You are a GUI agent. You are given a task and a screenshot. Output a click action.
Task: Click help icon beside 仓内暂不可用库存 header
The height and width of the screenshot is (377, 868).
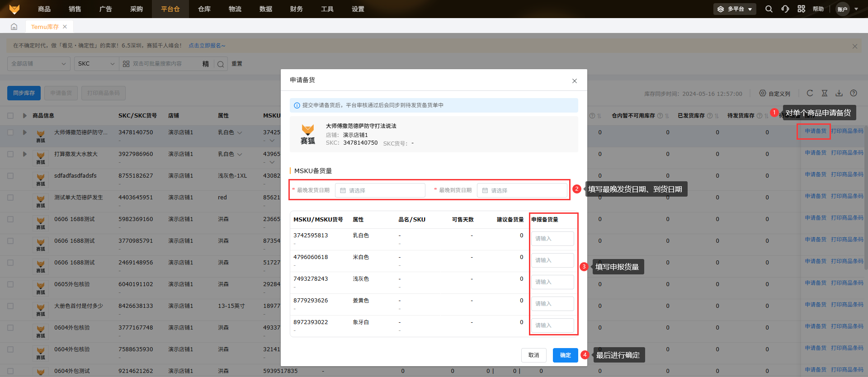click(660, 116)
